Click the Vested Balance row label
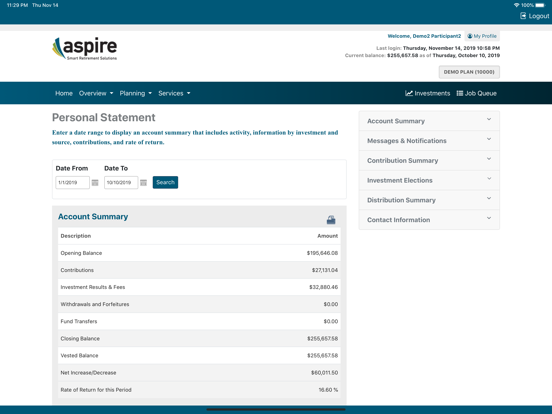 click(x=79, y=355)
